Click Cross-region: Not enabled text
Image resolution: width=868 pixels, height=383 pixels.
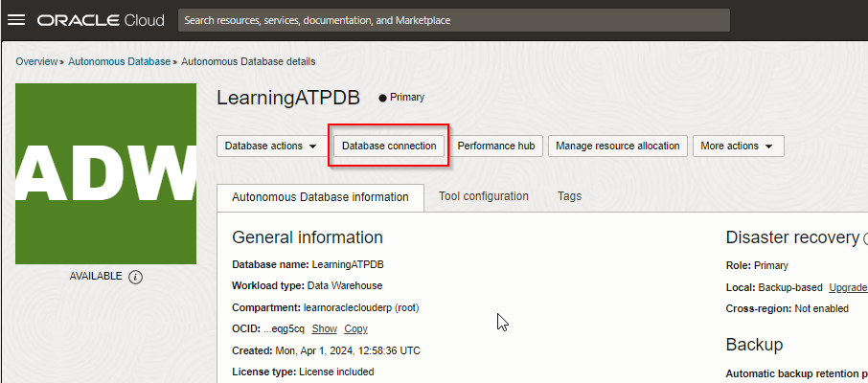(x=788, y=309)
